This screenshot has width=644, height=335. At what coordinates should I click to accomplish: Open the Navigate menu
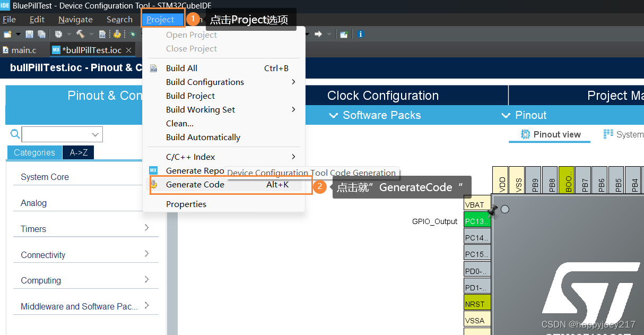click(75, 19)
